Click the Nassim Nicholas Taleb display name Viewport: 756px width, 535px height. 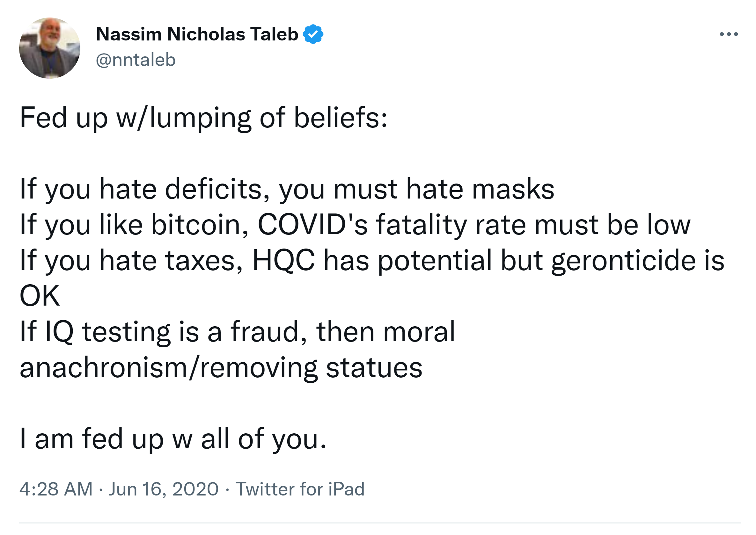point(197,34)
